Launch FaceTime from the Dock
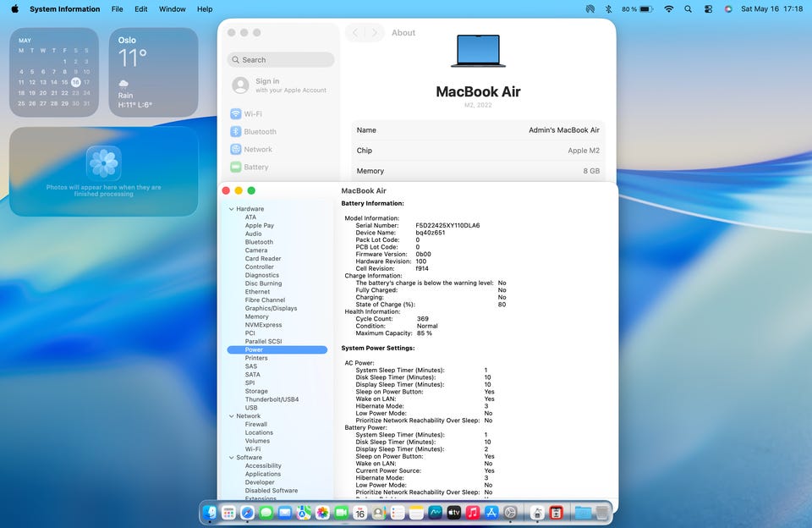This screenshot has width=812, height=528. (x=341, y=513)
